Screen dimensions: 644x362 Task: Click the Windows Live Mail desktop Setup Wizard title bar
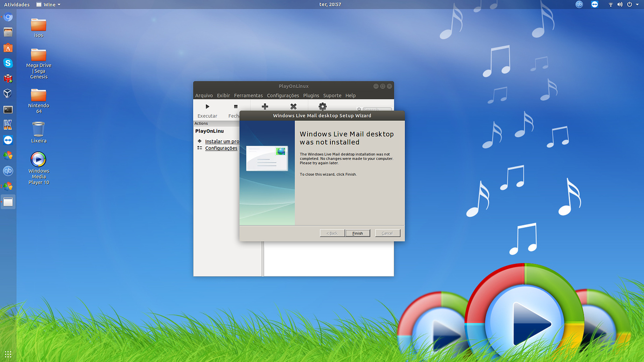[x=322, y=116]
